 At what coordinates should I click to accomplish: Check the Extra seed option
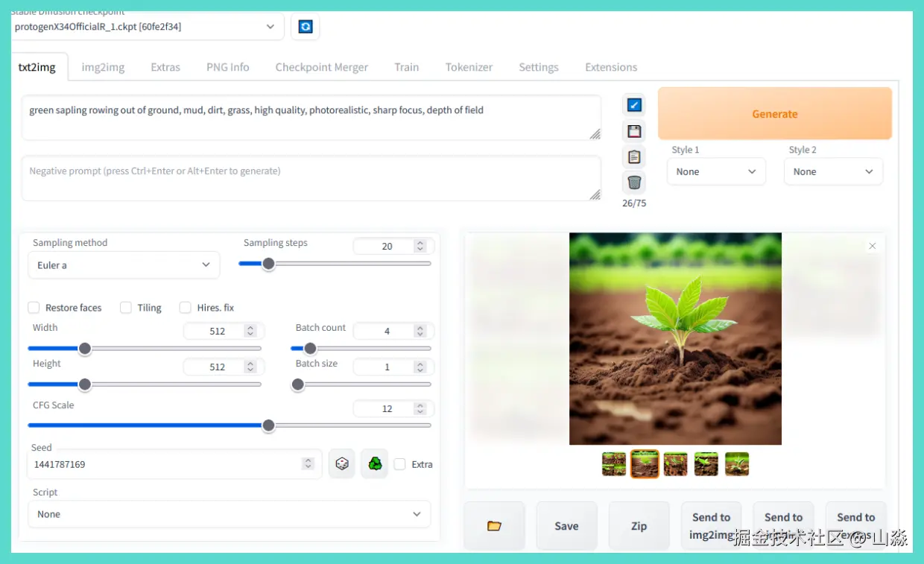[x=400, y=464]
